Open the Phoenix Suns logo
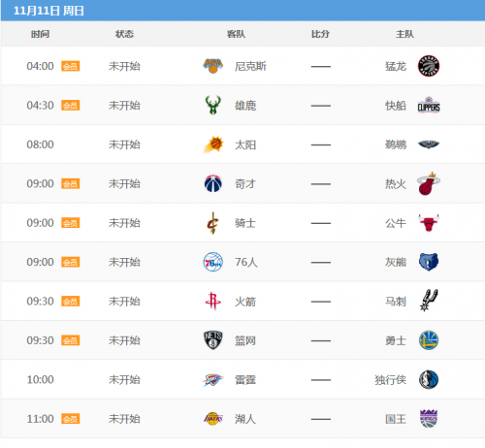 [x=213, y=144]
